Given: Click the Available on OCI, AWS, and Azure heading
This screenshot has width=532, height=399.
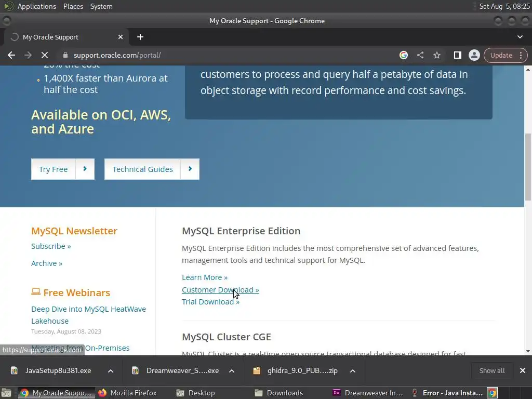Looking at the screenshot, I should (x=101, y=122).
